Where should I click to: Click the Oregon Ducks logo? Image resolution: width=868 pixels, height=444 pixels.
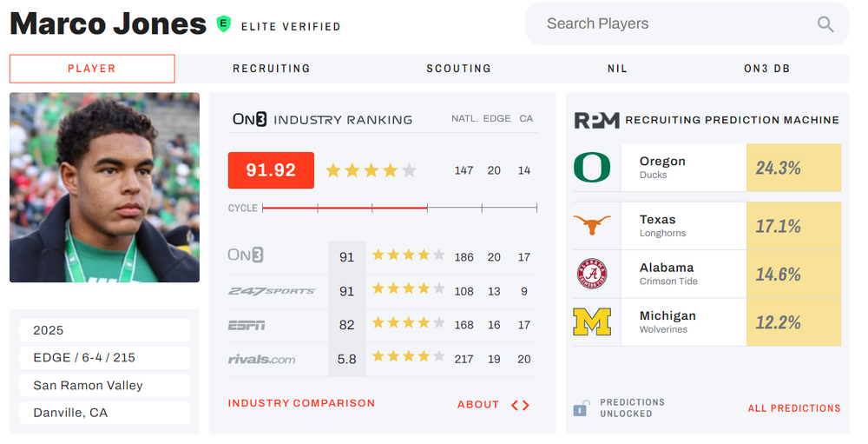592,168
